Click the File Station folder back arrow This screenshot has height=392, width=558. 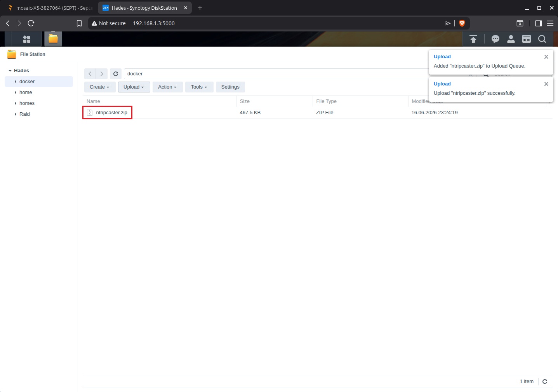click(x=90, y=74)
